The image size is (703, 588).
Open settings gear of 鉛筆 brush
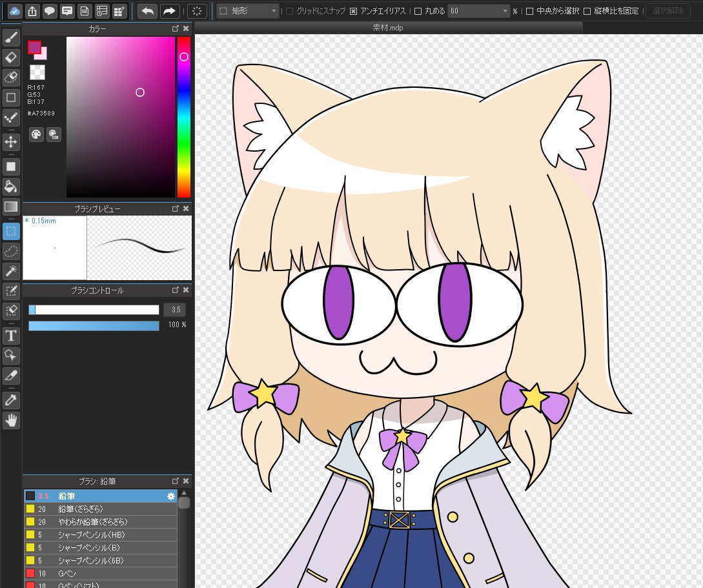pos(171,496)
